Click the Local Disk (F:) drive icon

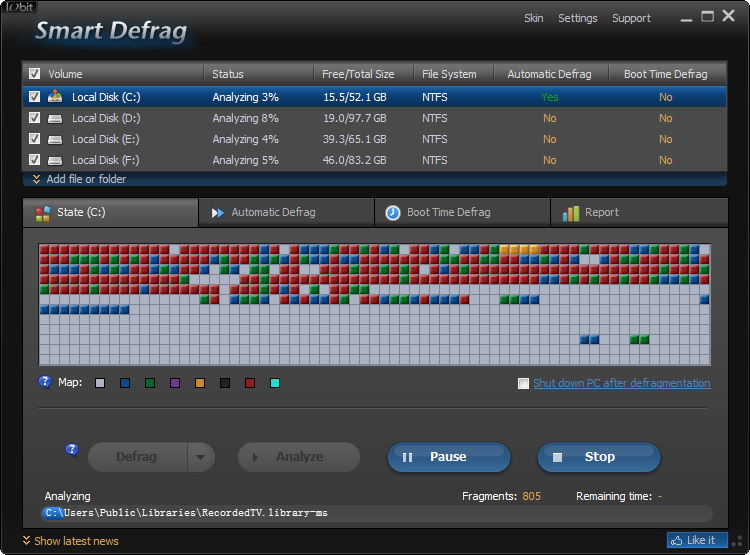point(55,160)
